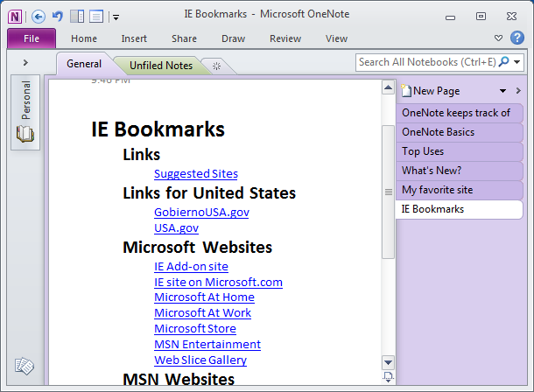
Task: Open the My favorite site page
Action: pyautogui.click(x=460, y=190)
